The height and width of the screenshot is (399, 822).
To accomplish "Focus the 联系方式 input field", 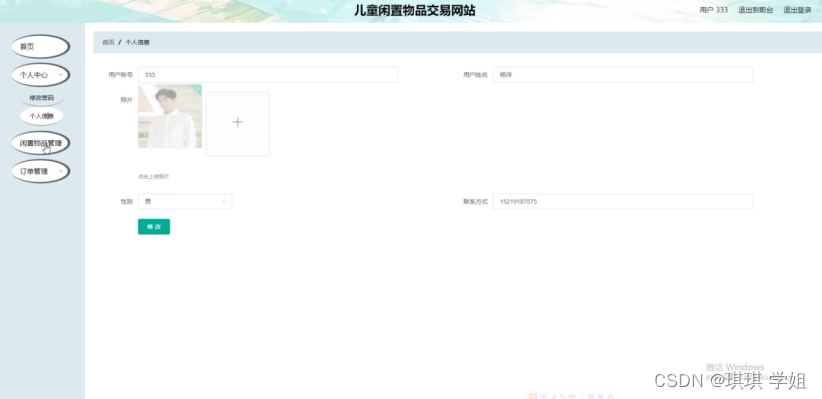I will click(623, 201).
